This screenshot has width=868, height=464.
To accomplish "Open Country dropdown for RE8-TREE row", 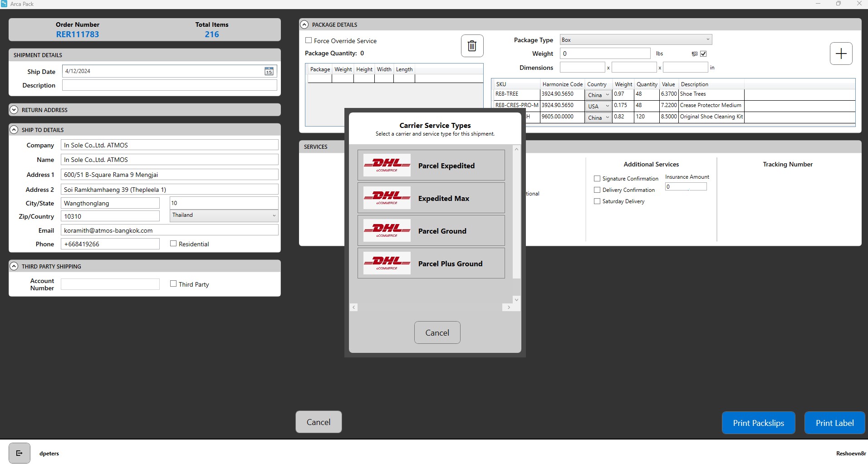I will click(x=598, y=95).
